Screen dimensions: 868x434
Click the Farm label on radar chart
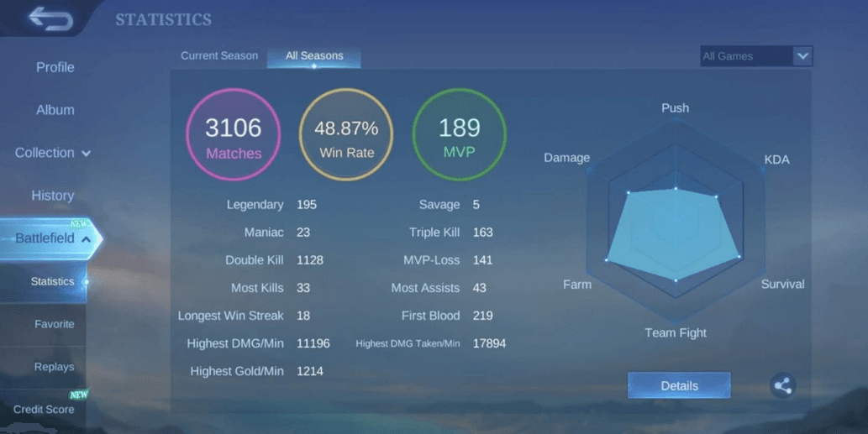(x=576, y=285)
